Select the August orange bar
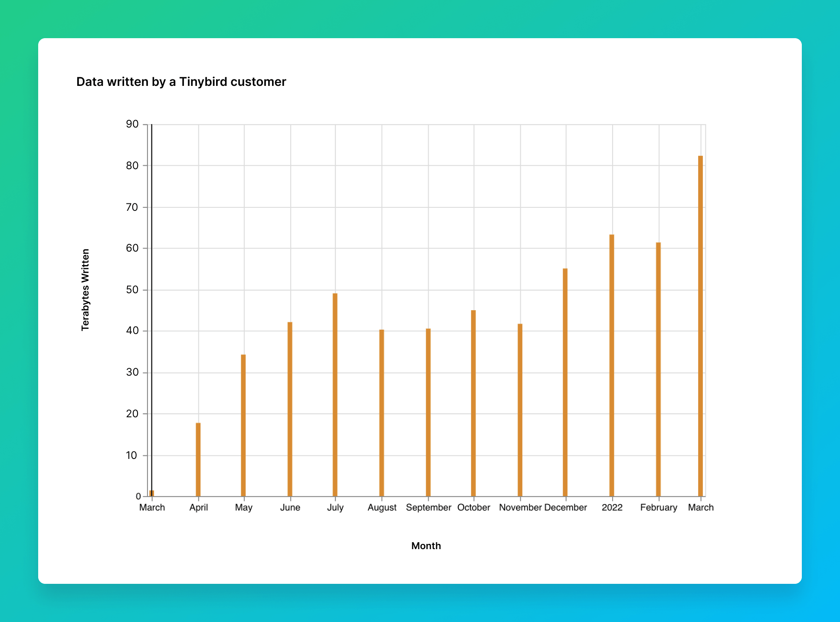 click(382, 413)
